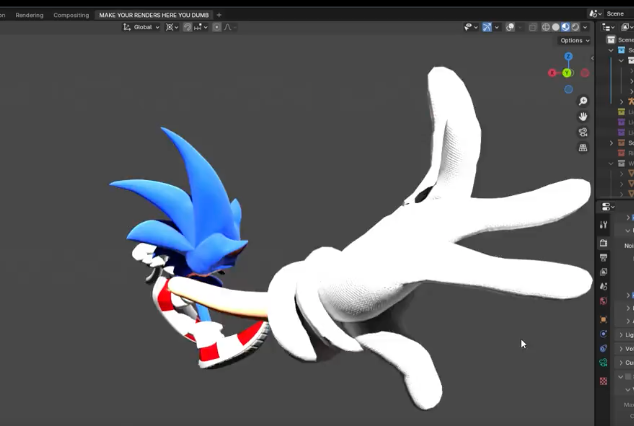Viewport: 634px width, 426px height.
Task: Switch to rendered viewport shading
Action: click(x=575, y=27)
